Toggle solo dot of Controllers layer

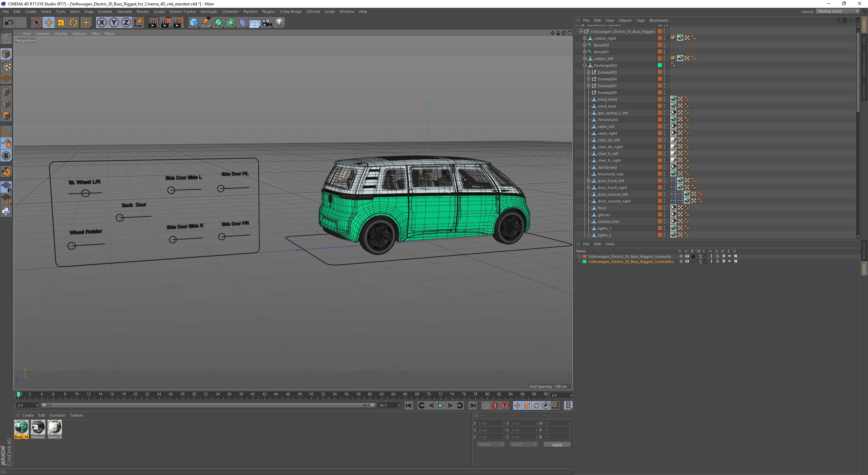point(681,261)
